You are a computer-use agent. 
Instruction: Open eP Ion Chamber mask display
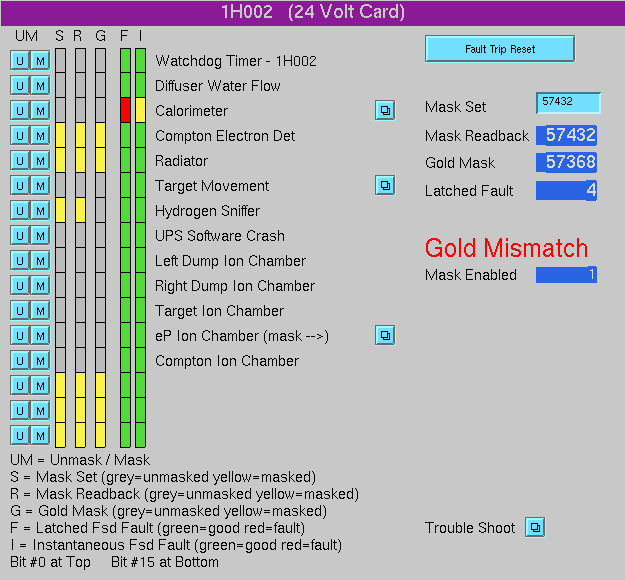tap(385, 335)
